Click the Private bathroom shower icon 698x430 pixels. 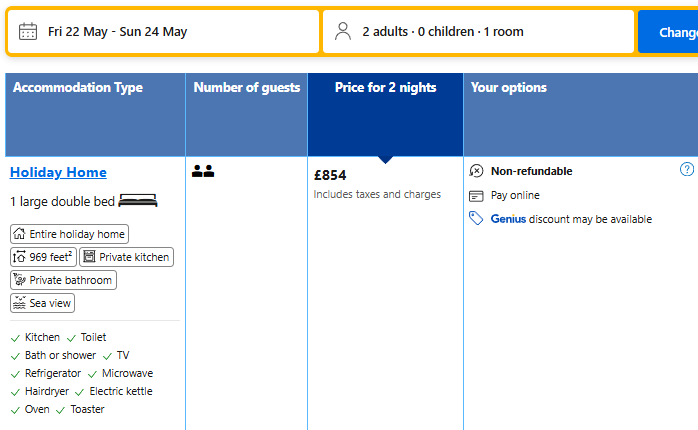point(19,280)
